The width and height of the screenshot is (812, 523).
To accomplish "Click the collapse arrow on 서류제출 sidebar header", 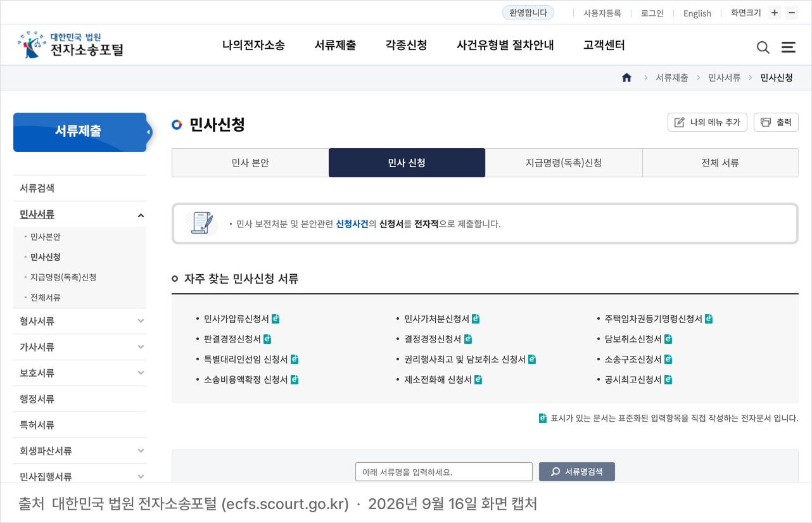I will (148, 132).
